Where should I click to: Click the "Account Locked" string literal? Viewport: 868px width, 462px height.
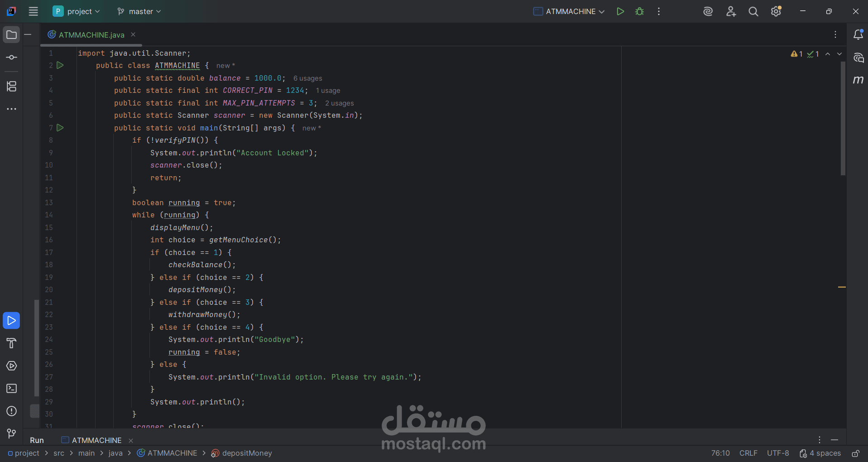(x=272, y=153)
